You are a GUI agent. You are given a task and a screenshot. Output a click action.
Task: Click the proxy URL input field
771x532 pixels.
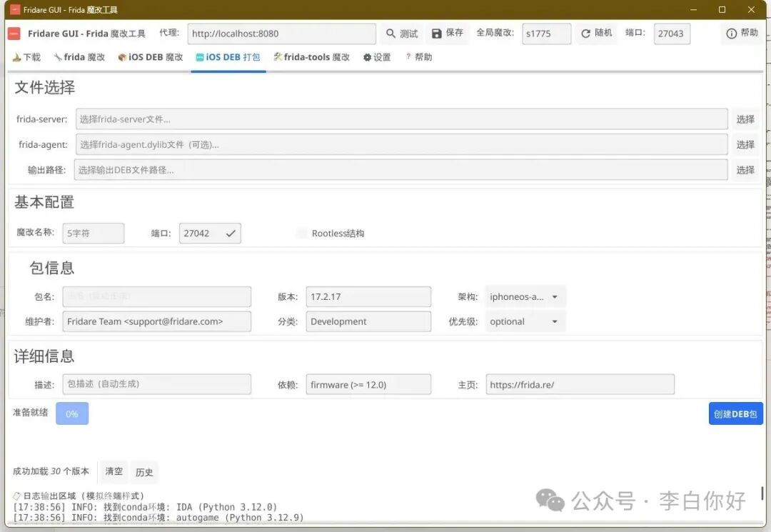[x=282, y=34]
